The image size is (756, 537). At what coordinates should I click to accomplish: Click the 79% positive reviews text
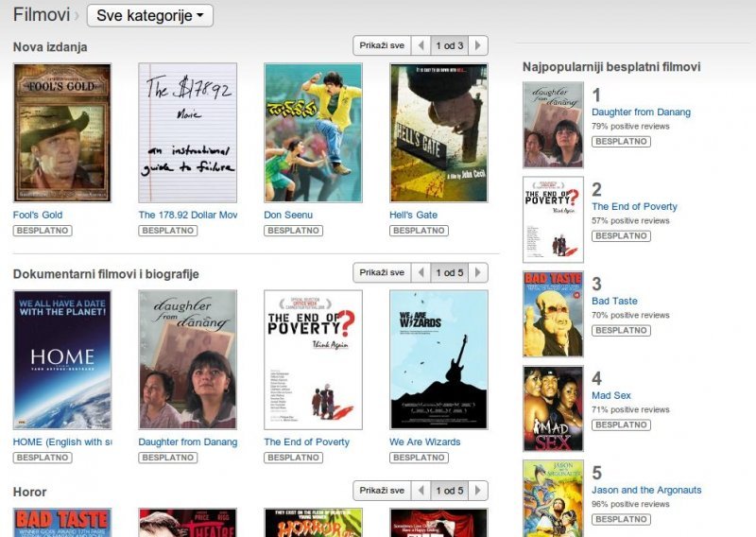(x=630, y=127)
